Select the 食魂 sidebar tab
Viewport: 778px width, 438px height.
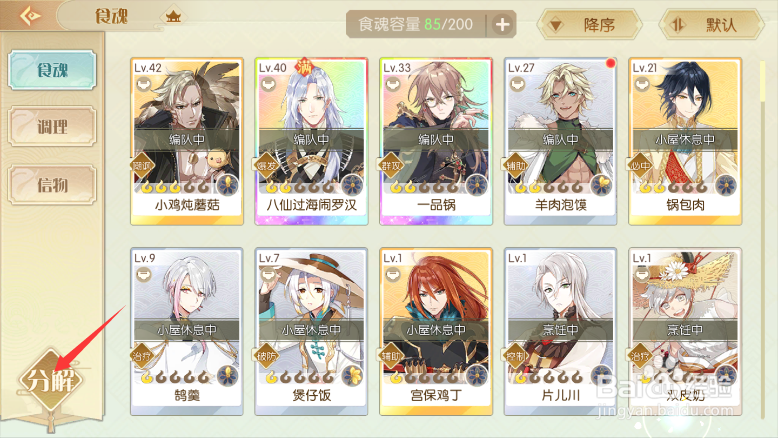tap(52, 70)
